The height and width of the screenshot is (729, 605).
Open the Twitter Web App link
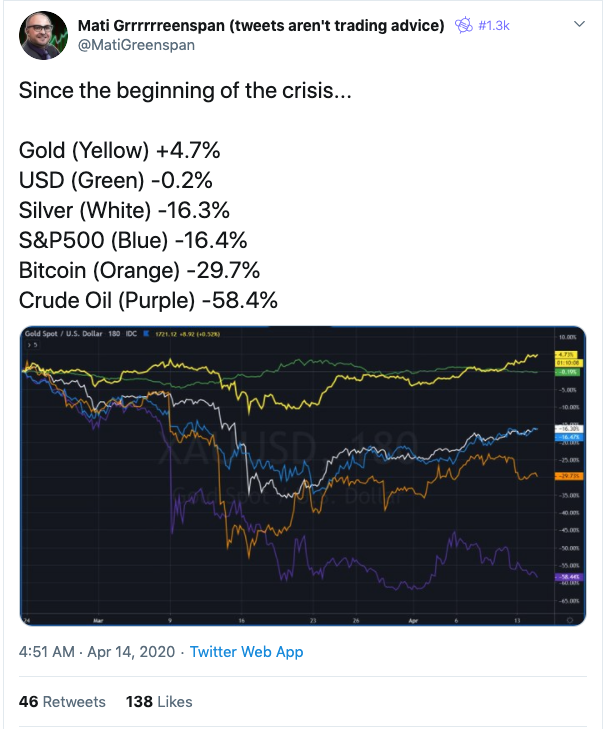point(246,652)
